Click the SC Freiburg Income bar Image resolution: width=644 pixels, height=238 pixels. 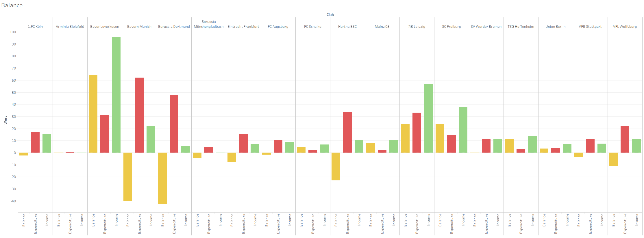click(x=463, y=130)
